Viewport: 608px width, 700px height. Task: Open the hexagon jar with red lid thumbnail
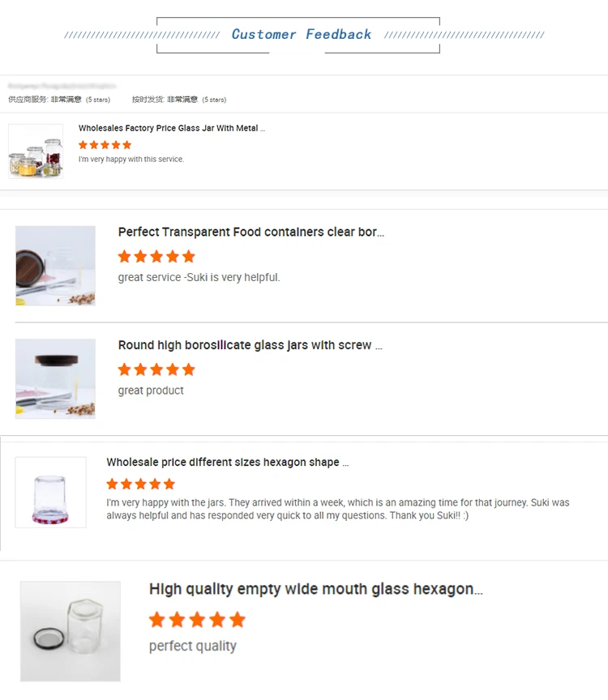[x=50, y=493]
